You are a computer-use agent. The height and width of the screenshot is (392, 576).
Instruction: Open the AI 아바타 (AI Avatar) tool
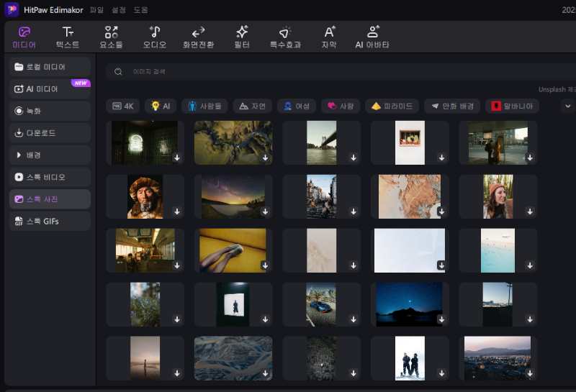point(372,37)
